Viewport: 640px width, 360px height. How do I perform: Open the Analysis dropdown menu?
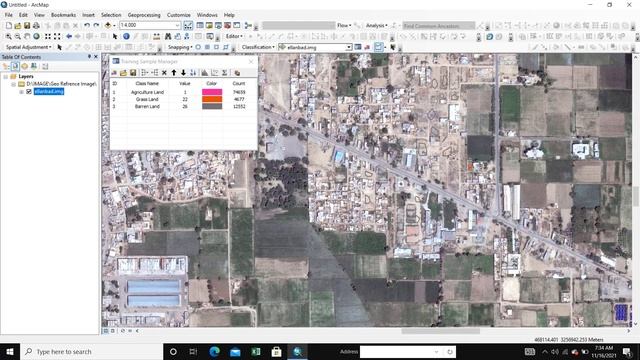[376, 26]
